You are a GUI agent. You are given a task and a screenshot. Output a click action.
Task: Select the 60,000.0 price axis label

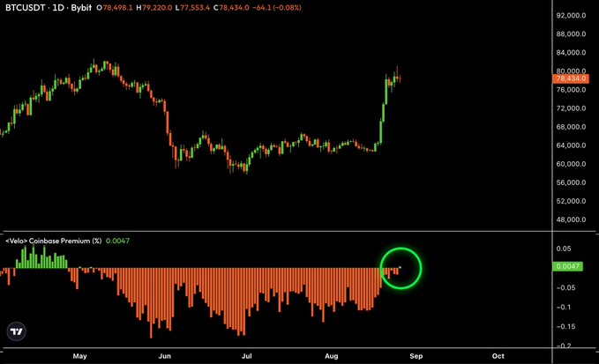(x=571, y=164)
